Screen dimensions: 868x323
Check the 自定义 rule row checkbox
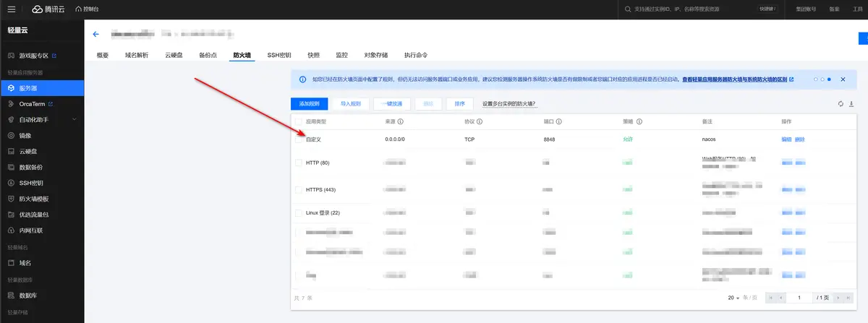tap(299, 139)
